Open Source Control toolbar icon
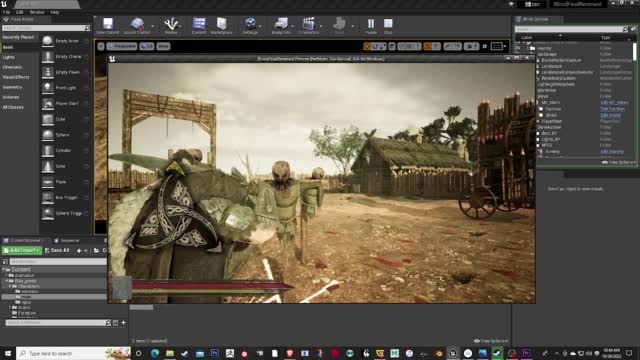 point(137,25)
